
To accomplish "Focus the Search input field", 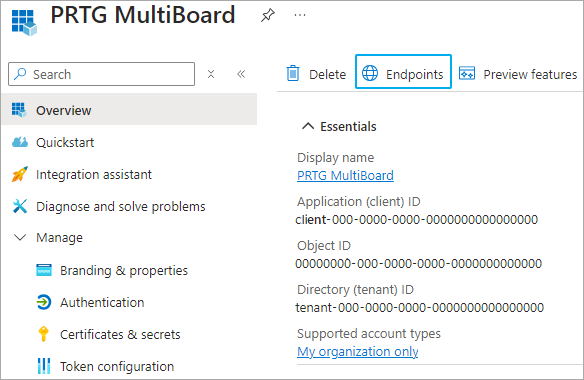I will pyautogui.click(x=101, y=74).
